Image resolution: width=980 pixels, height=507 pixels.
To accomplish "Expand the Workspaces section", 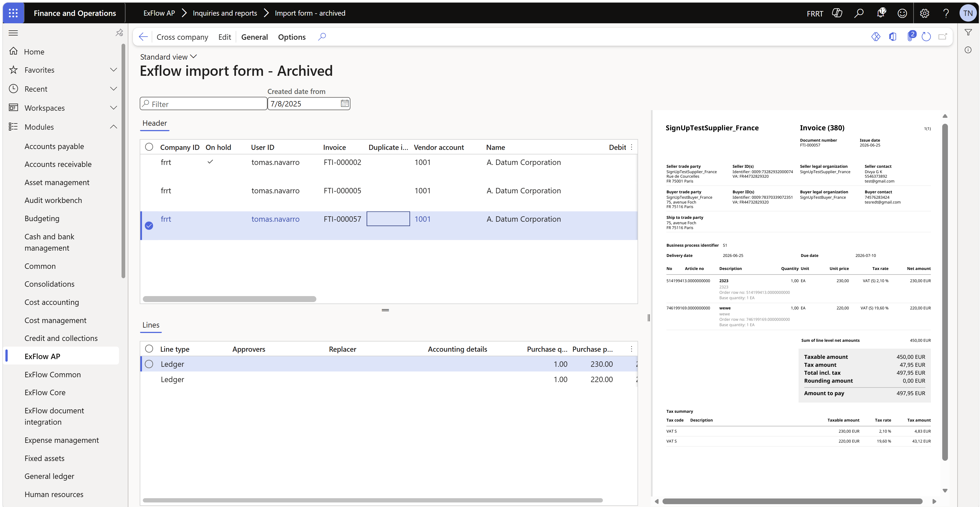I will pyautogui.click(x=113, y=108).
